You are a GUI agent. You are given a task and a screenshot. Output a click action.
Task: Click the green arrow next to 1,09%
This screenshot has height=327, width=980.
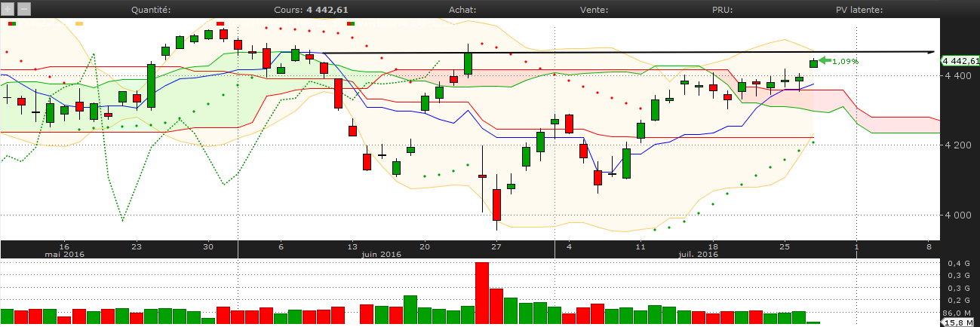pyautogui.click(x=825, y=60)
